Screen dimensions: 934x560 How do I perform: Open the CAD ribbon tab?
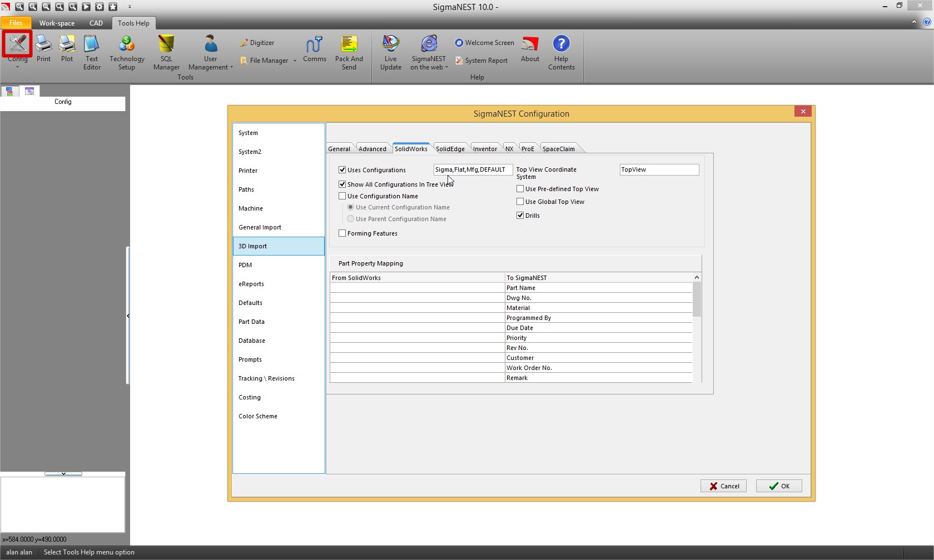pyautogui.click(x=96, y=23)
